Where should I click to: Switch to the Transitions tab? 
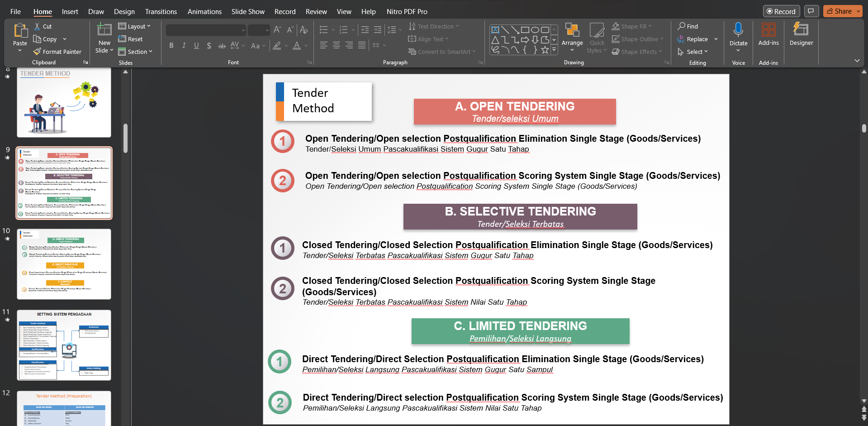[161, 11]
